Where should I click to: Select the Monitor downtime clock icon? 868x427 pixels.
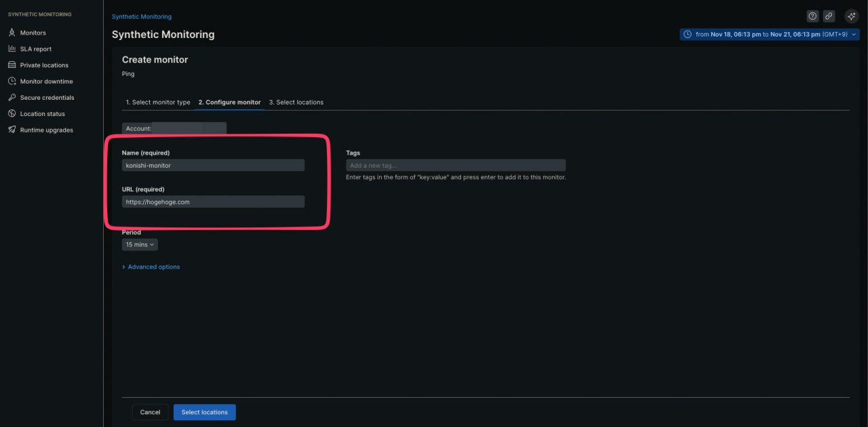point(12,81)
